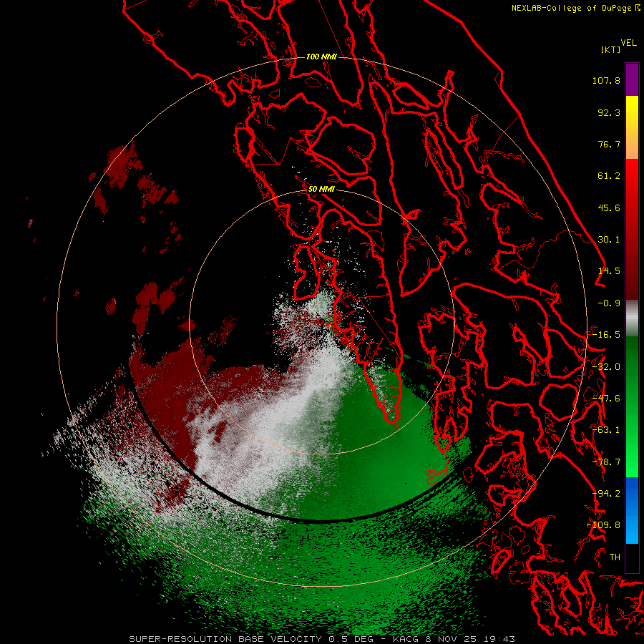Click the blue segment of color bar
Viewport: 644px width, 644px height.
[x=632, y=510]
